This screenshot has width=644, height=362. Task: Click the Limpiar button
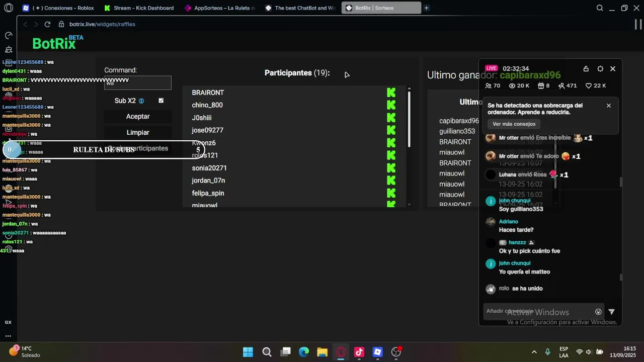pyautogui.click(x=138, y=133)
